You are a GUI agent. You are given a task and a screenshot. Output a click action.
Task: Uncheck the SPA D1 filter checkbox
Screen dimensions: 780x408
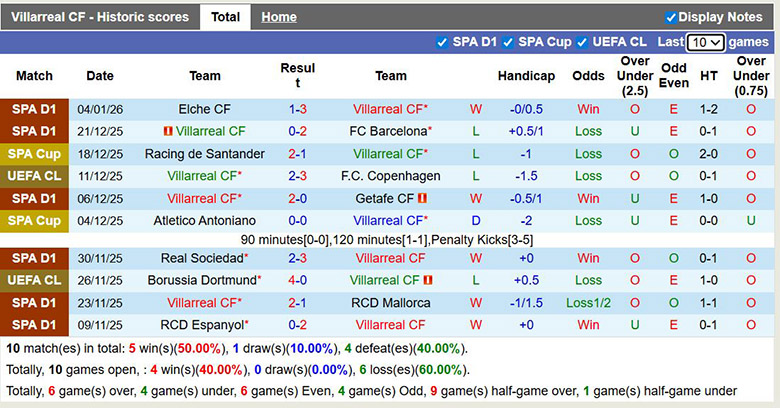coord(442,42)
